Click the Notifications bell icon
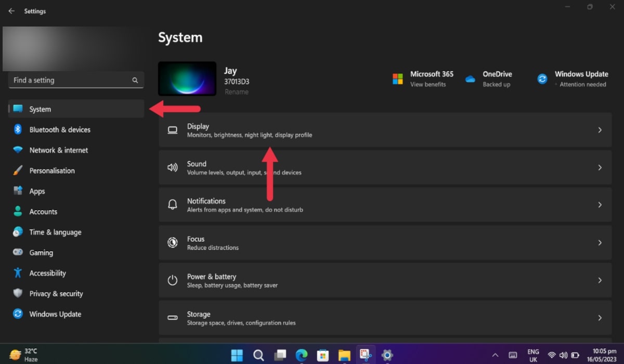This screenshot has width=624, height=364. coord(172,205)
